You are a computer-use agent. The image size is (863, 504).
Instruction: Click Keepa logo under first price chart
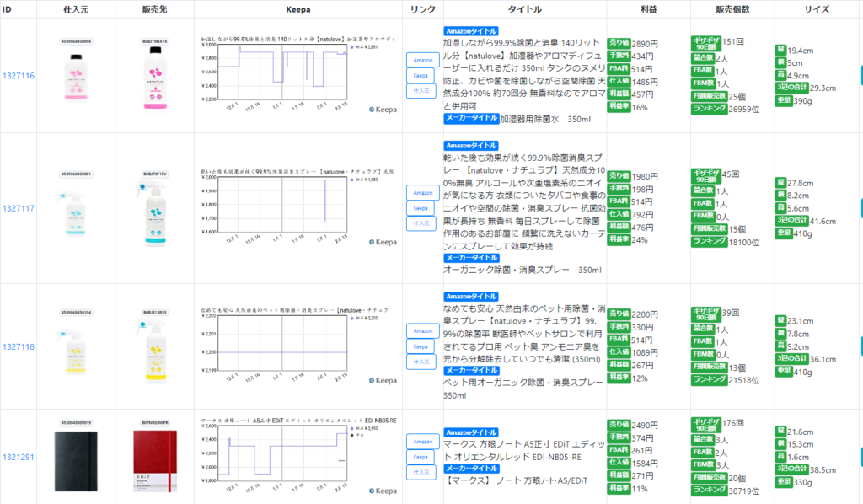tap(383, 110)
